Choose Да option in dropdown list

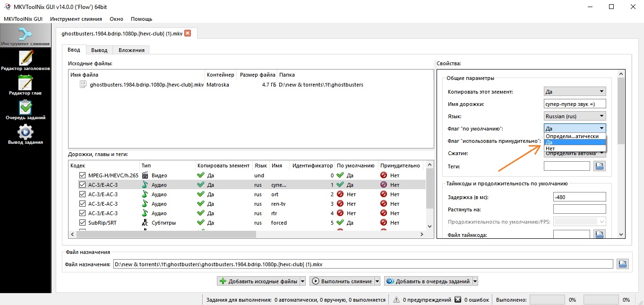point(575,142)
